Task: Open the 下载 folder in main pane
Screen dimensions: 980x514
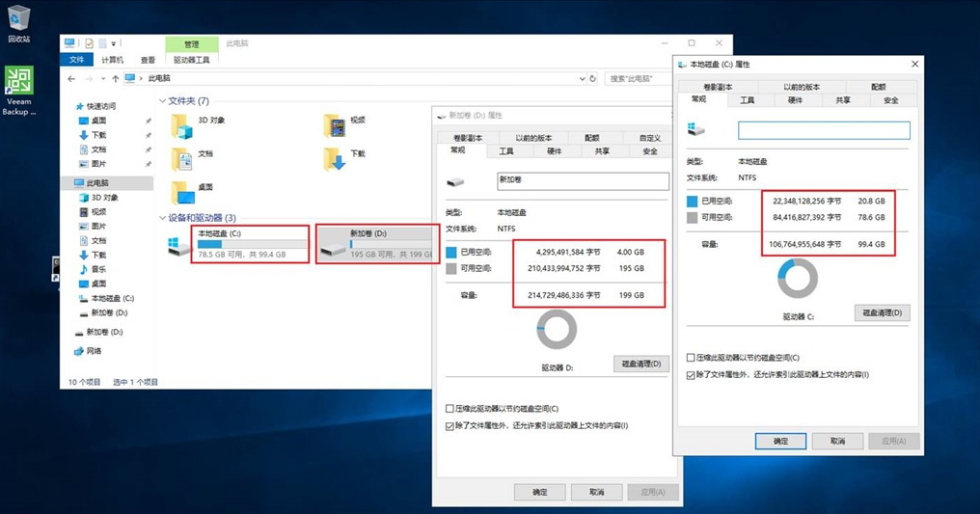Action: pos(334,158)
